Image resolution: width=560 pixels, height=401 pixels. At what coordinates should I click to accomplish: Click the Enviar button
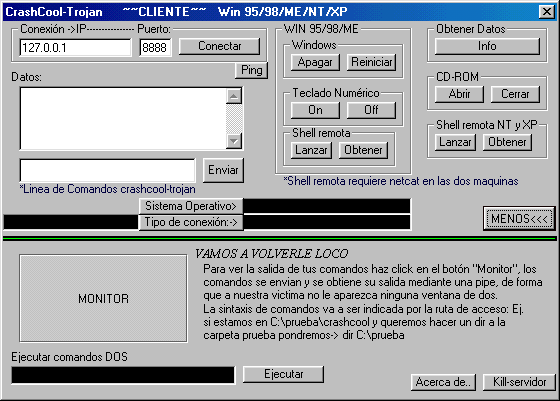click(223, 170)
